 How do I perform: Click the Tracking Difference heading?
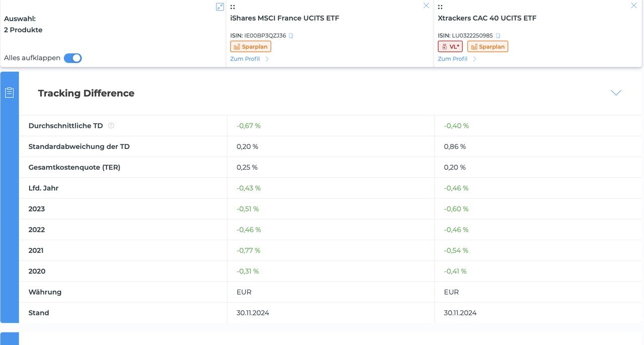tap(86, 93)
